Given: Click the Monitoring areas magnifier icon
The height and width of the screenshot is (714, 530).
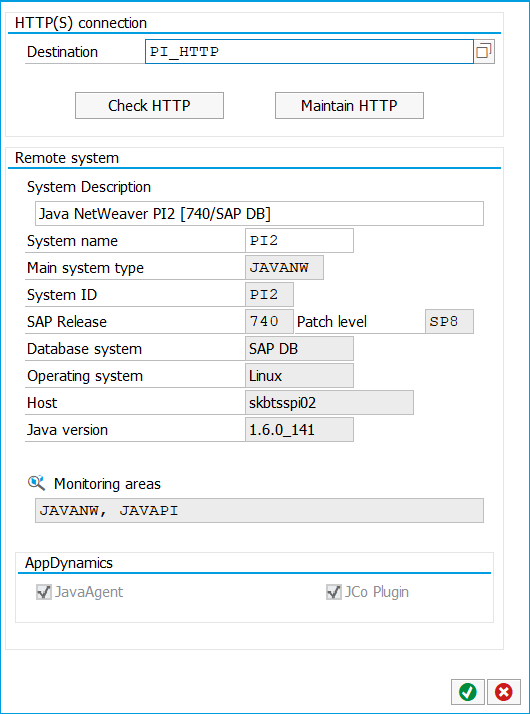Looking at the screenshot, I should (36, 483).
